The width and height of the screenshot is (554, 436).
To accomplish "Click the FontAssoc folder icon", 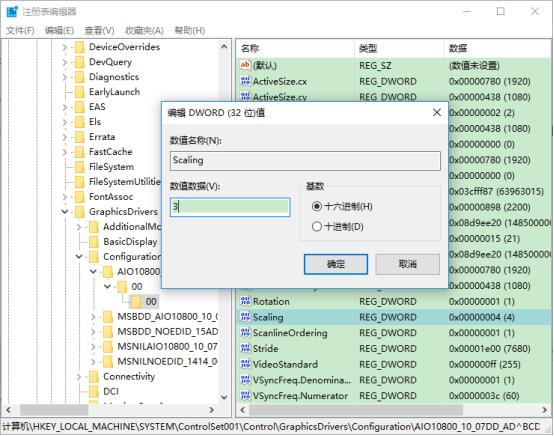I will click(x=80, y=197).
